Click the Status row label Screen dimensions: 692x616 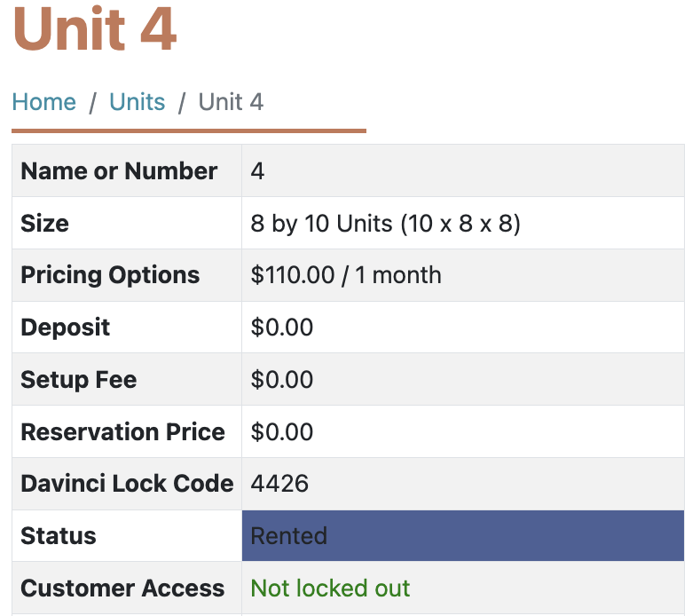(59, 535)
